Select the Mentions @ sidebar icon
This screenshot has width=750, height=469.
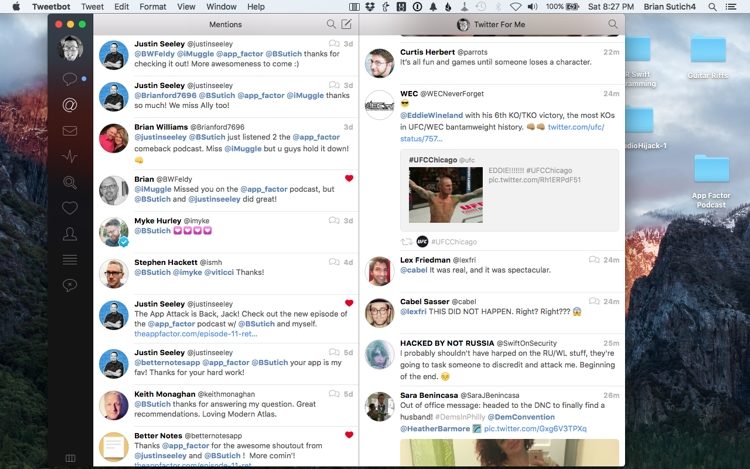pyautogui.click(x=69, y=105)
